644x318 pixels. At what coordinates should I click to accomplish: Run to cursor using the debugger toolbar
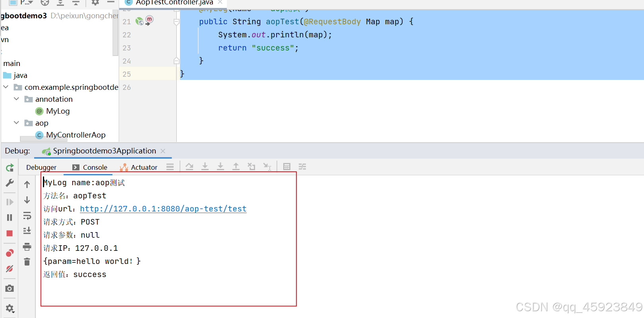[267, 167]
